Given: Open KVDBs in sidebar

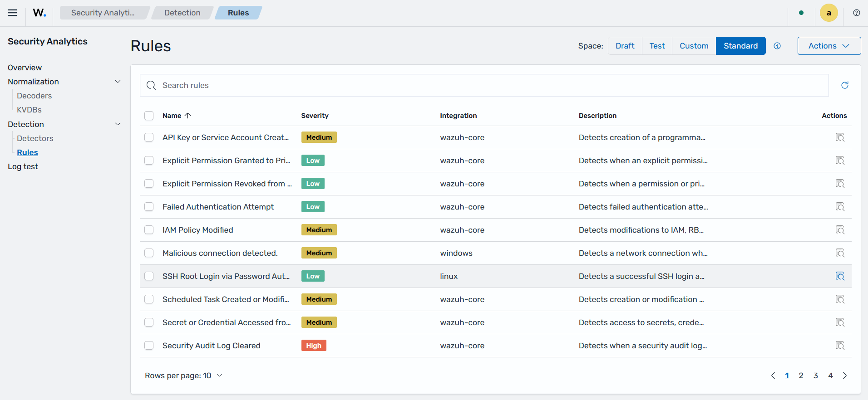Looking at the screenshot, I should [29, 110].
